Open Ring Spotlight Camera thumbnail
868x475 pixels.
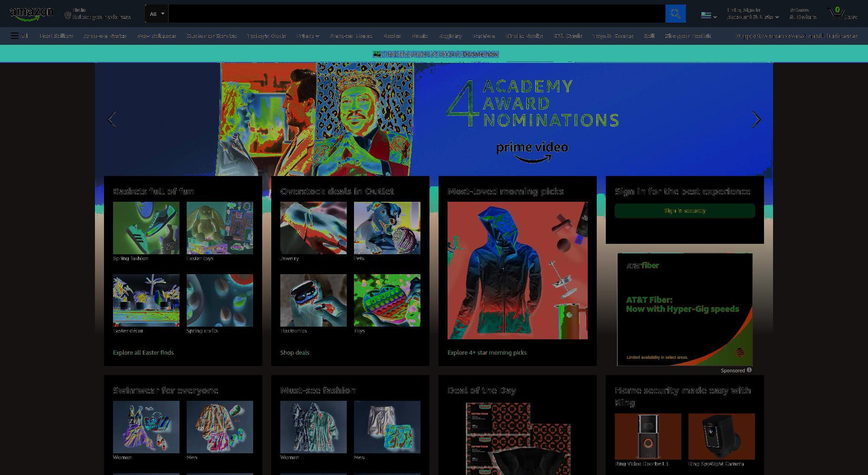[x=722, y=437]
